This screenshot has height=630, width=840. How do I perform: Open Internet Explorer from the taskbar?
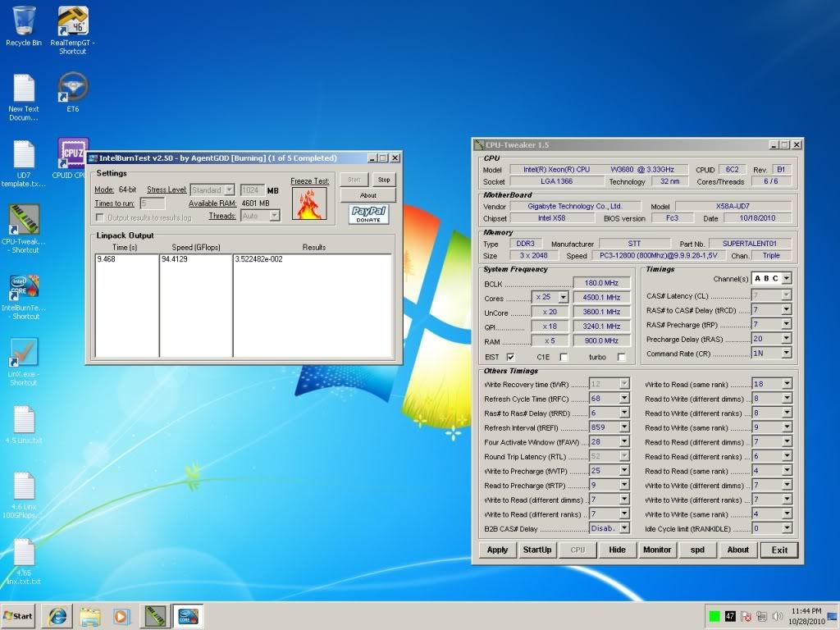point(57,616)
